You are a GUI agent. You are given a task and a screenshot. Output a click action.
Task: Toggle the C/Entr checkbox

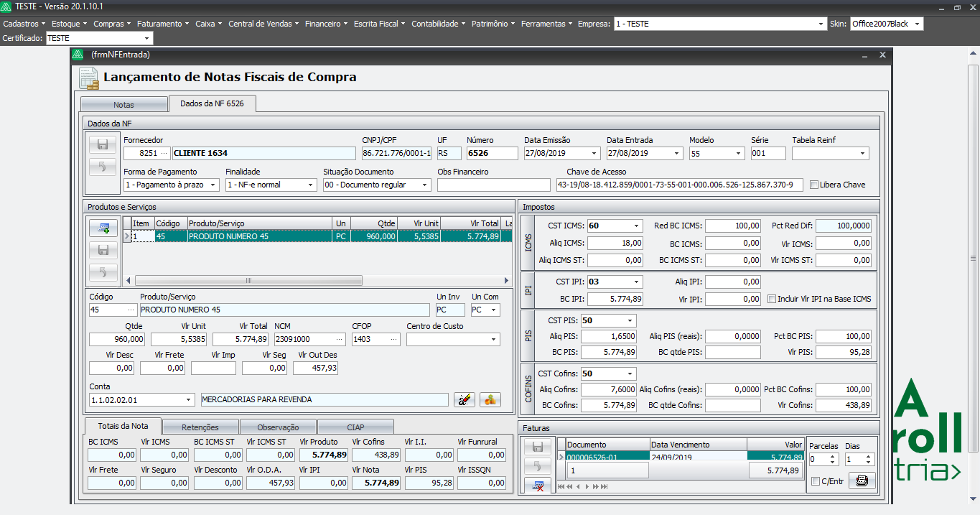(815, 481)
